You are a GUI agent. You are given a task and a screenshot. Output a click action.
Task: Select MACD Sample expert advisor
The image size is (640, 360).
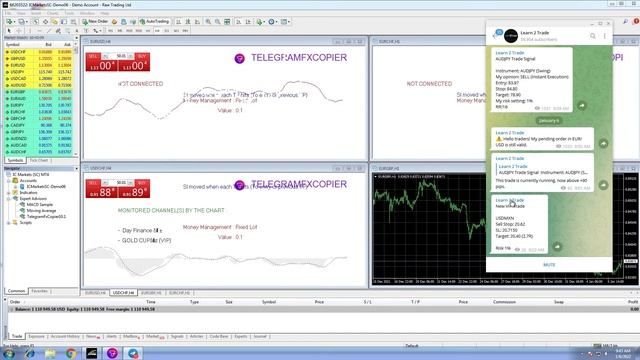tap(40, 204)
